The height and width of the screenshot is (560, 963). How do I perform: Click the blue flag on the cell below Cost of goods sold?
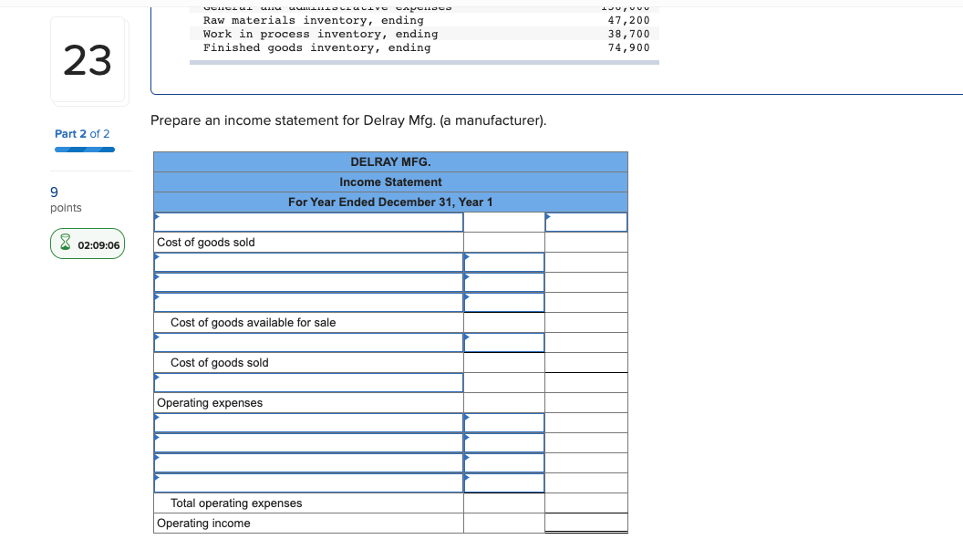pyautogui.click(x=157, y=256)
